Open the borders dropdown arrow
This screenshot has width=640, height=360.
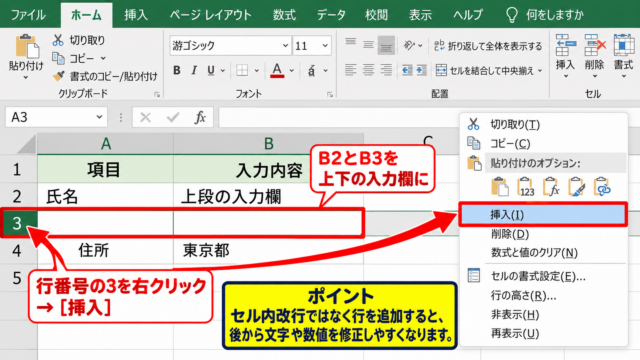click(256, 71)
